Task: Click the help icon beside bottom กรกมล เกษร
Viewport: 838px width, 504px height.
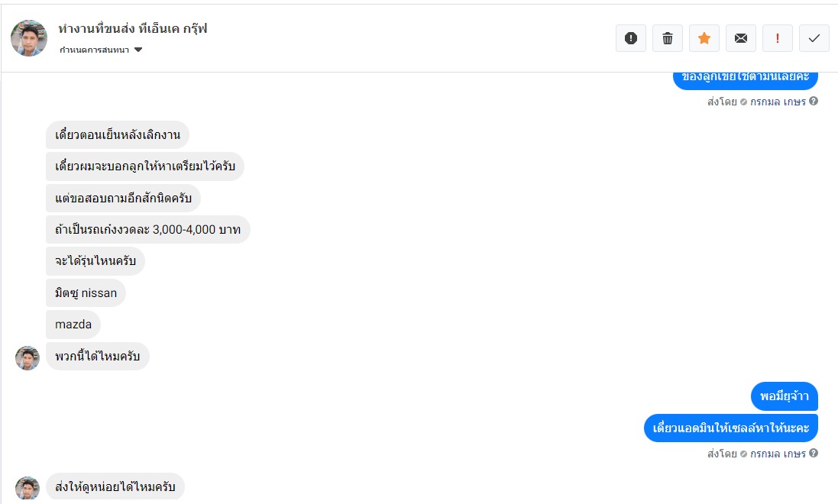Action: pos(814,454)
